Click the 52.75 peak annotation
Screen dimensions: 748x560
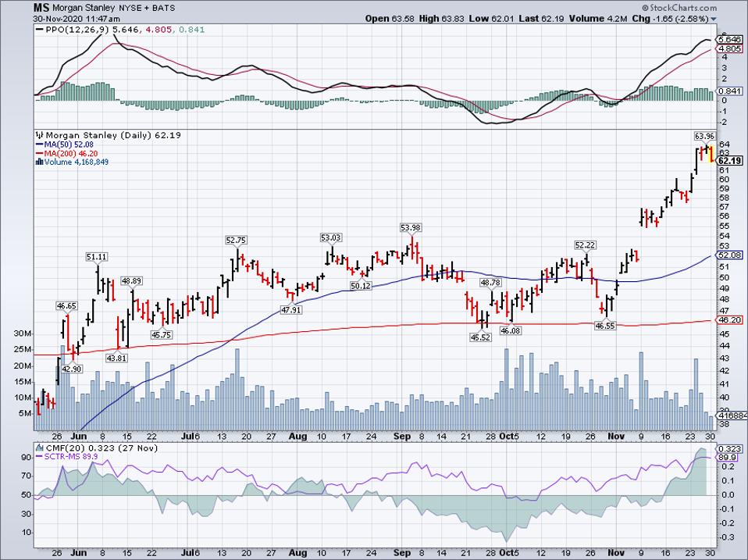point(237,240)
